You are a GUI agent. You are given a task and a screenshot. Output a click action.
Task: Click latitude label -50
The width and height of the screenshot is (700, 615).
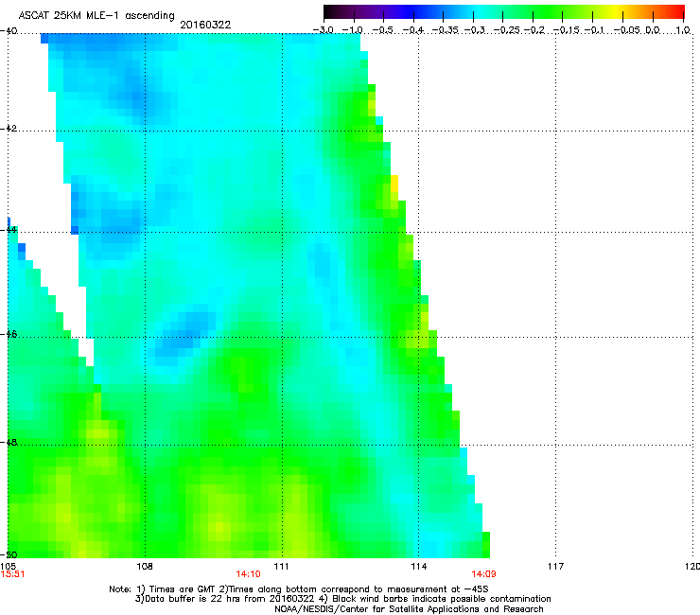(9, 554)
